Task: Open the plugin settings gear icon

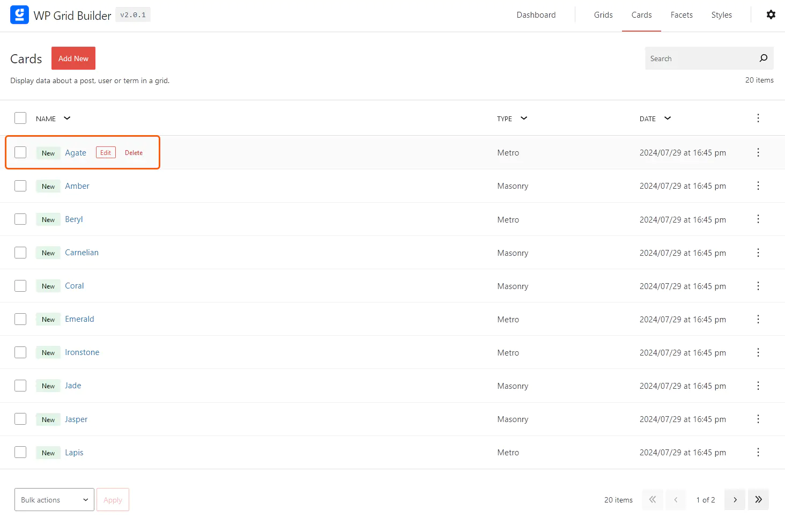Action: 771,14
